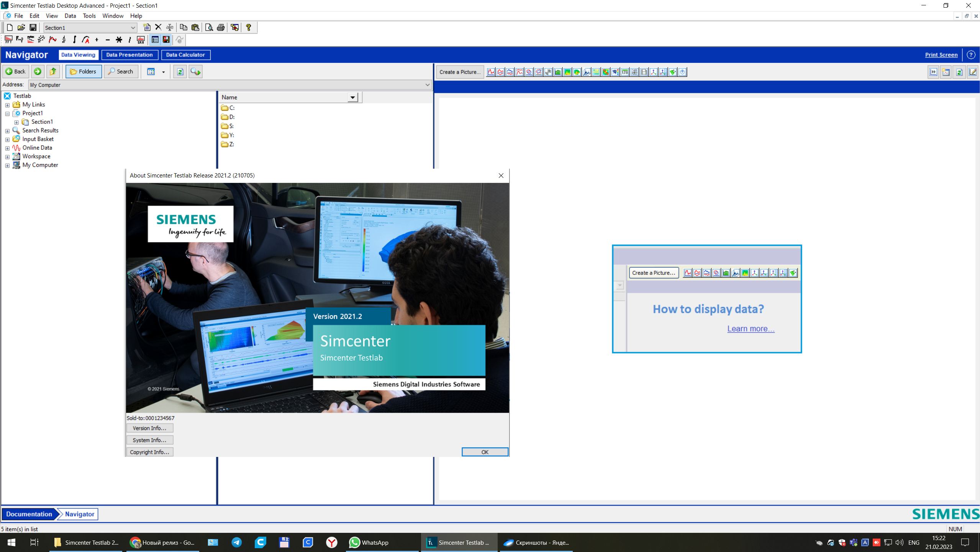Click the System Info... button
This screenshot has width=980, height=552.
[149, 440]
